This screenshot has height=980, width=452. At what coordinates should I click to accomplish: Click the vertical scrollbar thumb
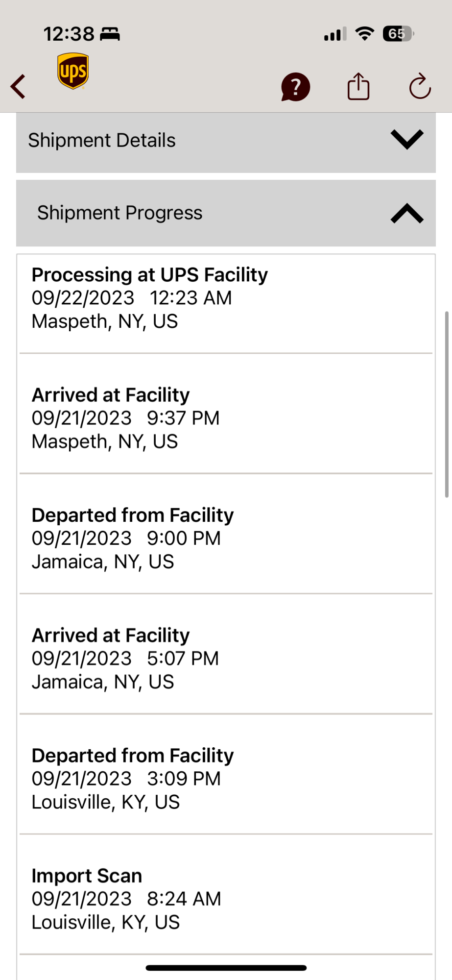point(446,404)
